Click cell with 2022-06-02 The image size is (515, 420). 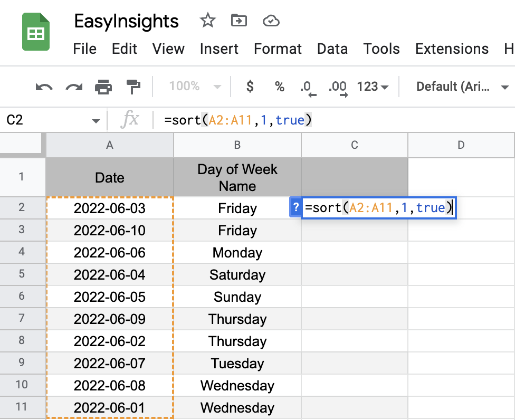(x=110, y=341)
